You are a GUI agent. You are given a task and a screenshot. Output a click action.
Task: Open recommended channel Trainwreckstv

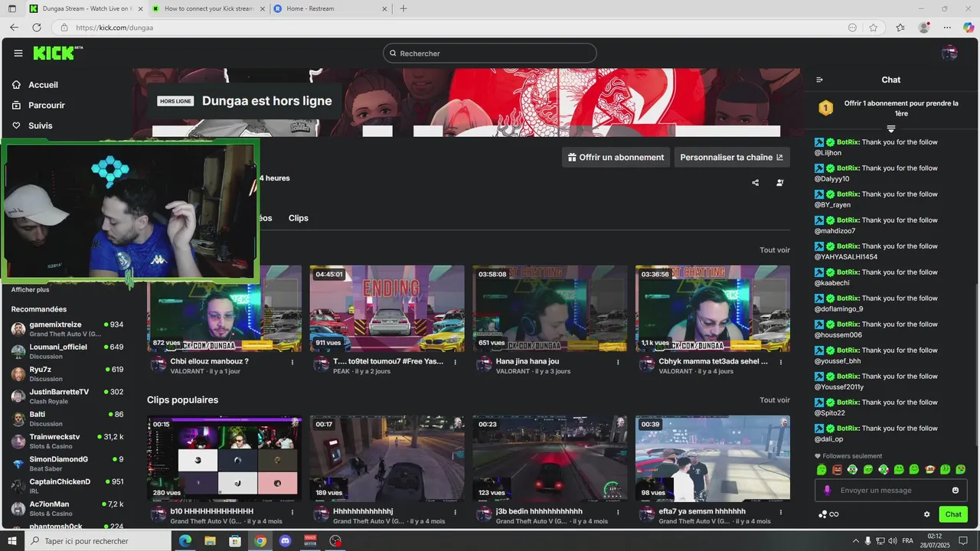click(67, 442)
